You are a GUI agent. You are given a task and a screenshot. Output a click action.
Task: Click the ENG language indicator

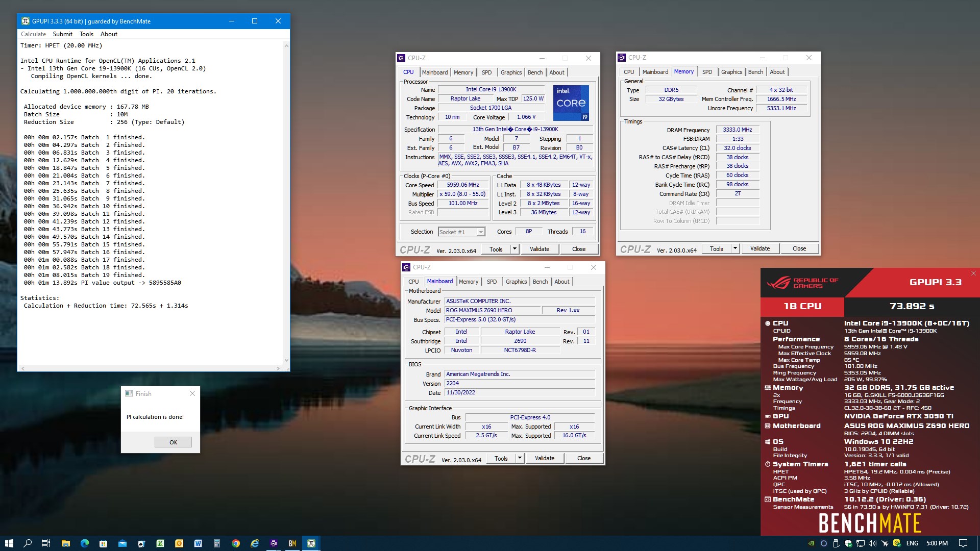(x=912, y=543)
